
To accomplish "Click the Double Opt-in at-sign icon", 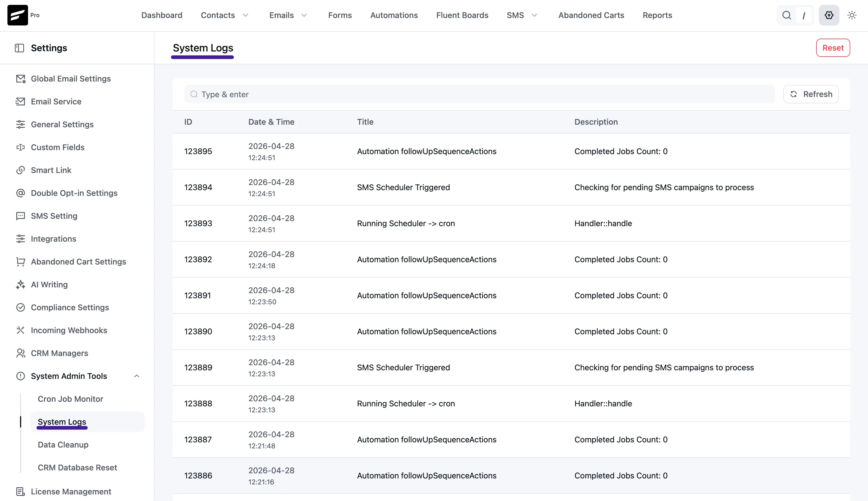I will 20,193.
